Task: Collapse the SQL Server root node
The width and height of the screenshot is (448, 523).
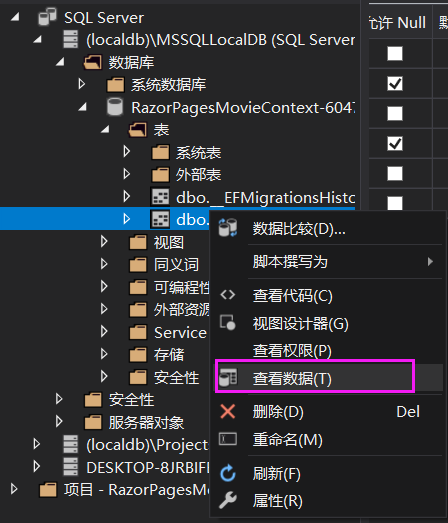Action: click(x=15, y=17)
